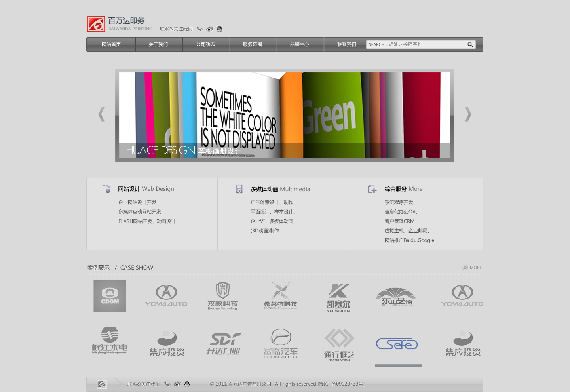Click the MORE link in Case Show
The image size is (570, 392).
(472, 268)
